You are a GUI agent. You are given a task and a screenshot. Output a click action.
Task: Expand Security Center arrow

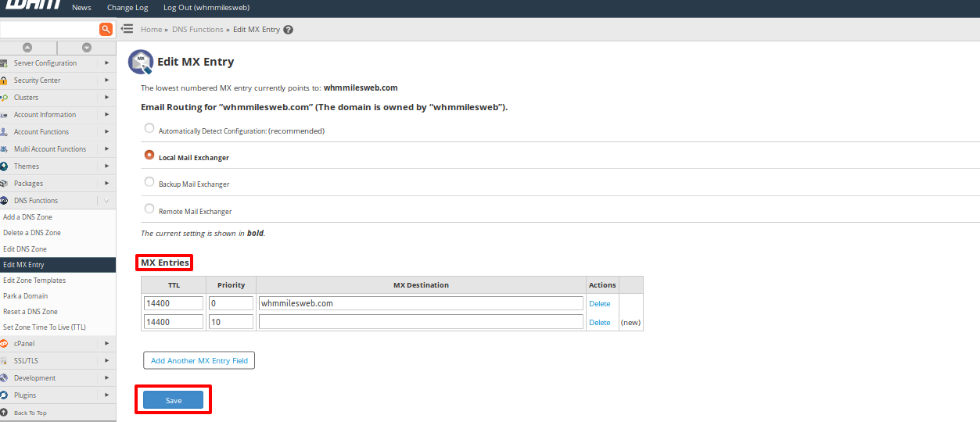(106, 80)
